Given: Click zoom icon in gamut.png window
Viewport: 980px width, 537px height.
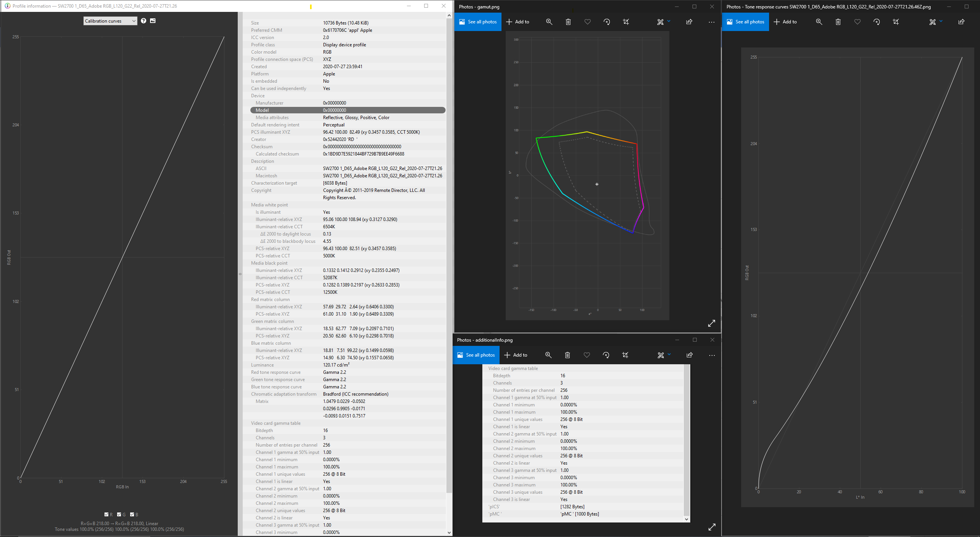Looking at the screenshot, I should 549,22.
